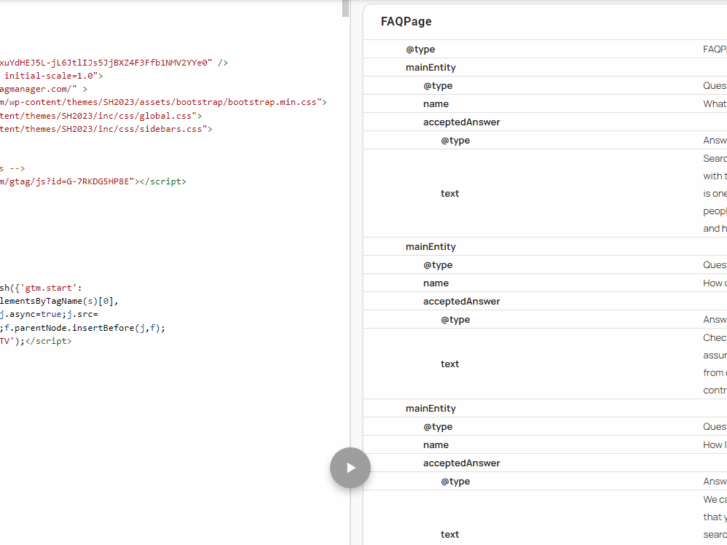Image resolution: width=727 pixels, height=545 pixels.
Task: Click the mainEntity row above the 'How l' question
Action: (x=545, y=408)
